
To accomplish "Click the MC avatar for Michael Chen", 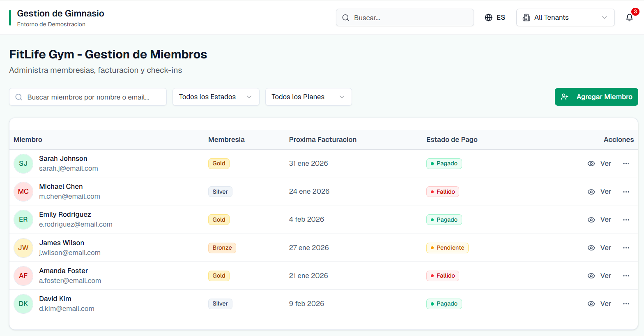I will click(23, 192).
